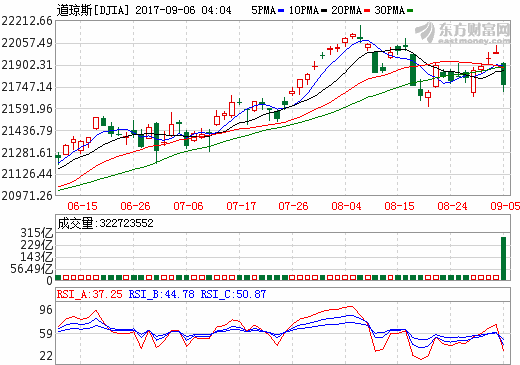Click the 20PMA legend label

pyautogui.click(x=346, y=10)
